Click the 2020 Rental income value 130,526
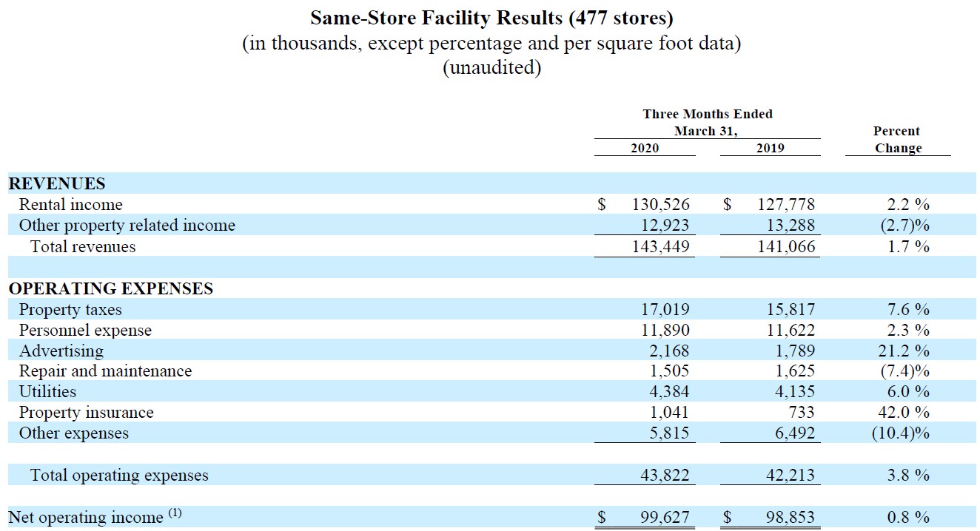 (660, 204)
